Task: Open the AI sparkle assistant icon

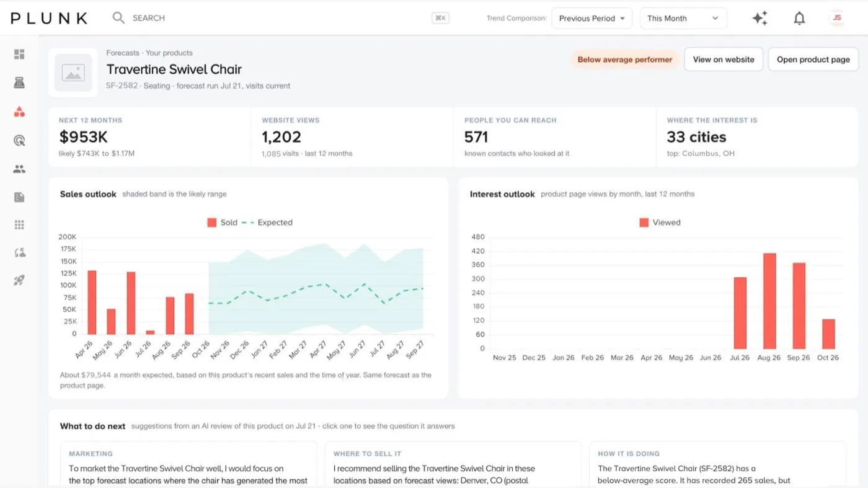Action: 759,18
